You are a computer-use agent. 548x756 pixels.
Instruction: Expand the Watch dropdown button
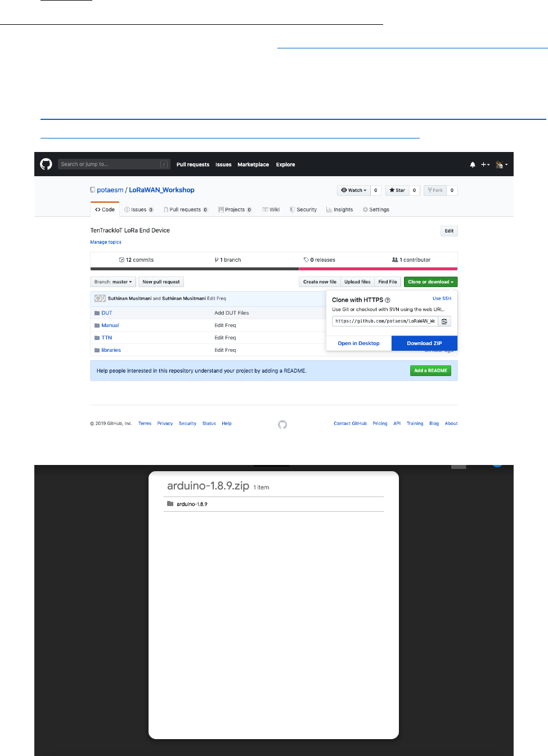pyautogui.click(x=354, y=190)
